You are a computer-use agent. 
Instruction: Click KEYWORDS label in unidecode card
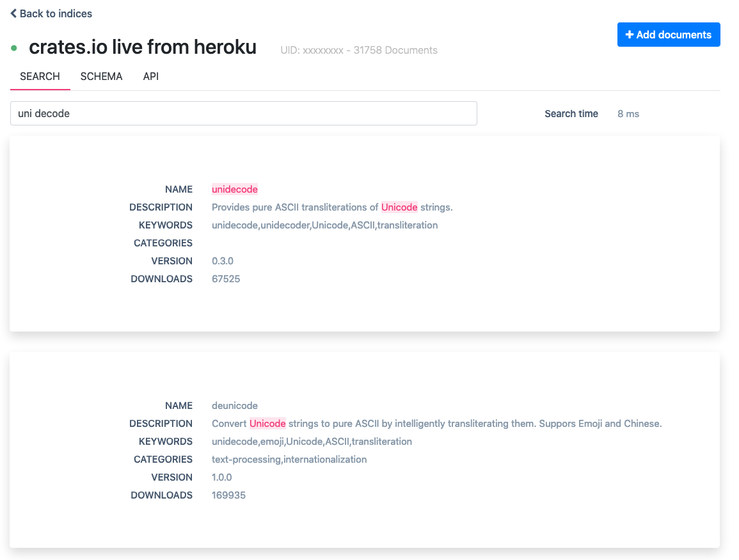(x=166, y=225)
